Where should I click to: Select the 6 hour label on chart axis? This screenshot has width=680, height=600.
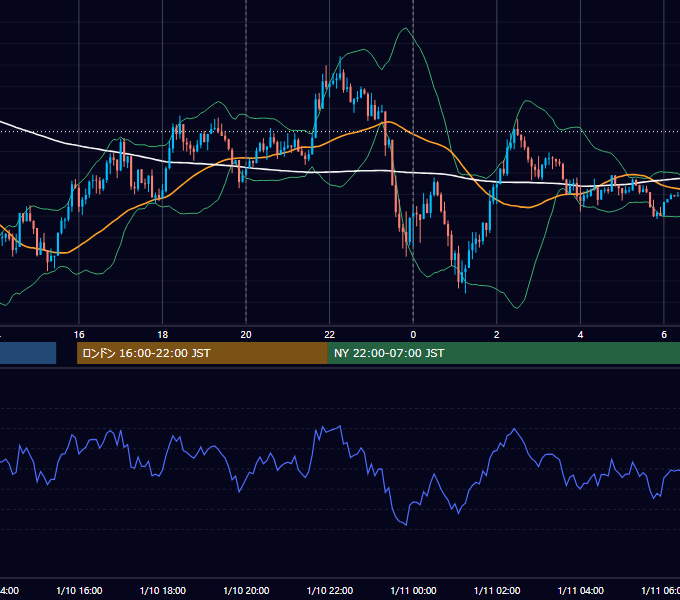664,335
